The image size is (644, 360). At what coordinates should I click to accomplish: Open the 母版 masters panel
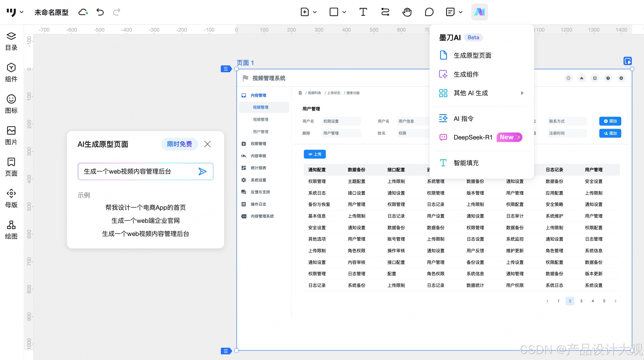tap(11, 198)
